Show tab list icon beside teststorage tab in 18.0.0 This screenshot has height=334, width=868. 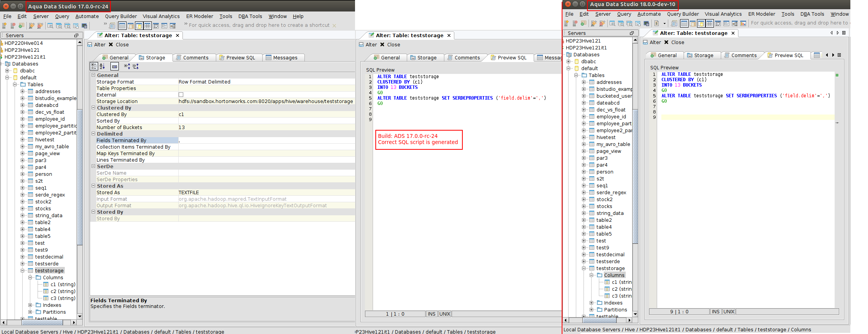pyautogui.click(x=844, y=33)
